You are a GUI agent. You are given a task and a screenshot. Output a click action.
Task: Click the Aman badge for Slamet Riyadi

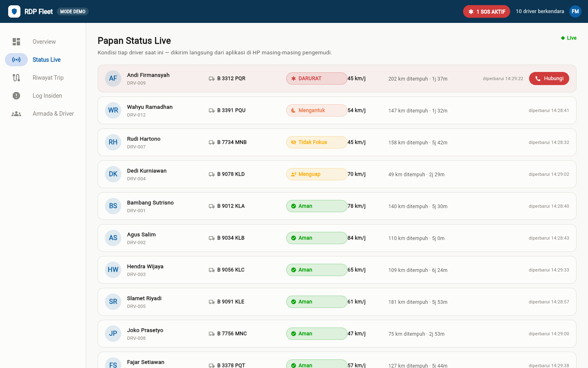[317, 302]
